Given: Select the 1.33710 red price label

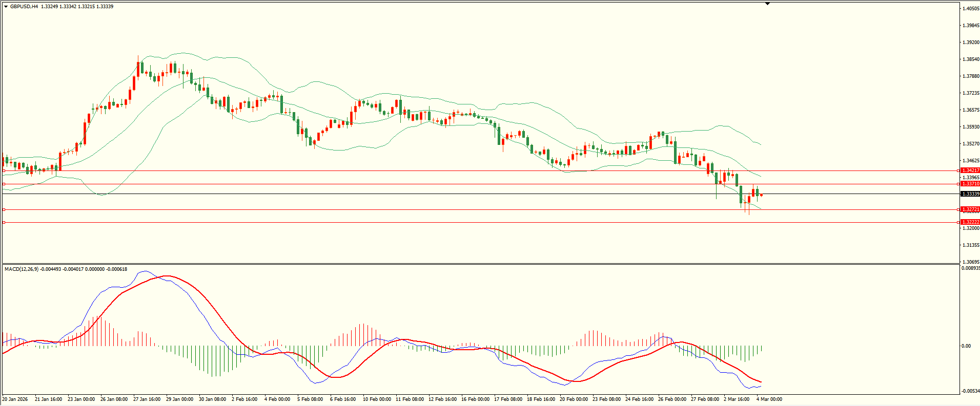Looking at the screenshot, I should 970,184.
